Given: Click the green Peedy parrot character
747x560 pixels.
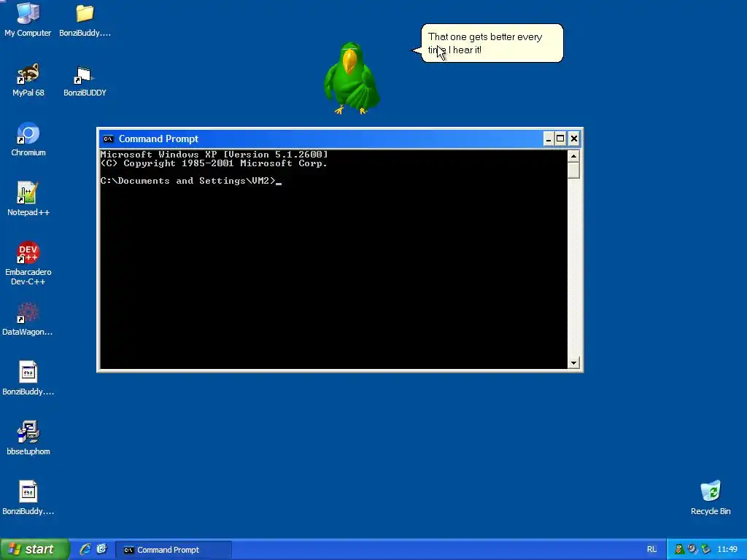Looking at the screenshot, I should (x=352, y=79).
